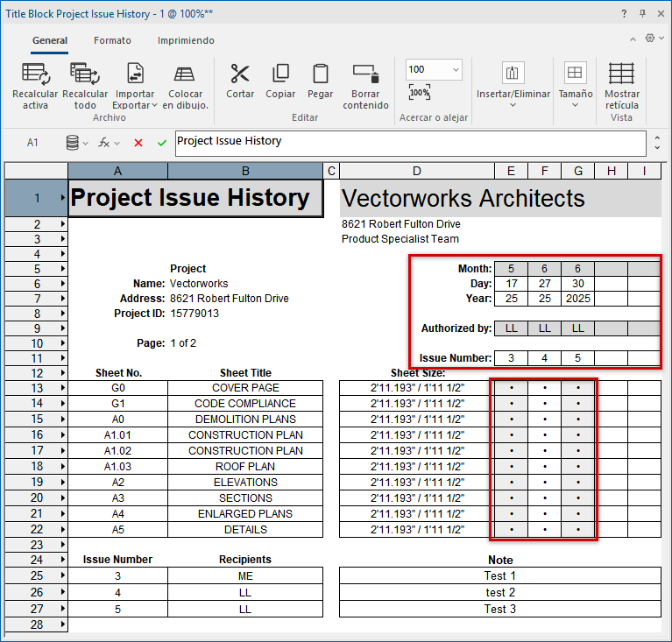Screen dimensions: 672x642
Task: Cut selection with the Cortar scissors
Action: [240, 74]
